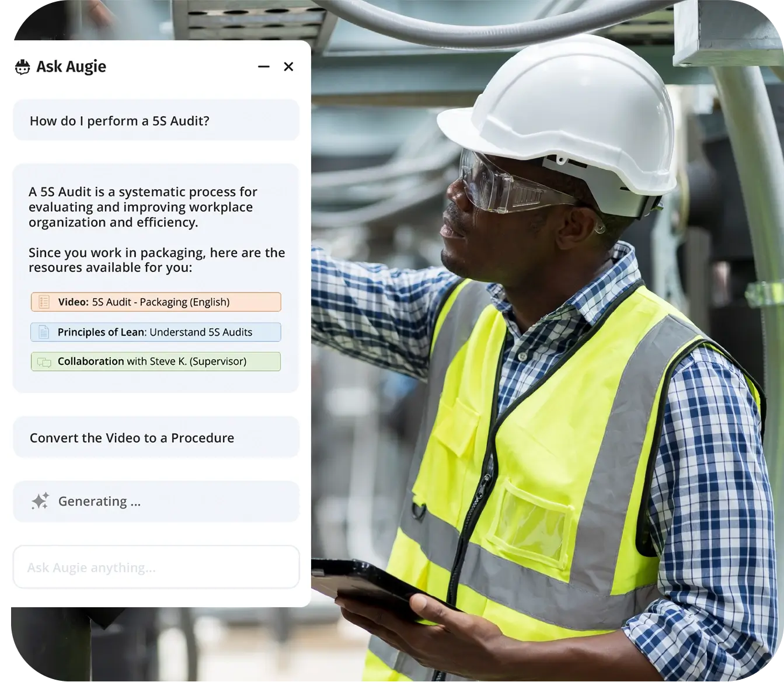Select the "Convert the Video to a Procedure" message
The image size is (784, 682).
132,438
